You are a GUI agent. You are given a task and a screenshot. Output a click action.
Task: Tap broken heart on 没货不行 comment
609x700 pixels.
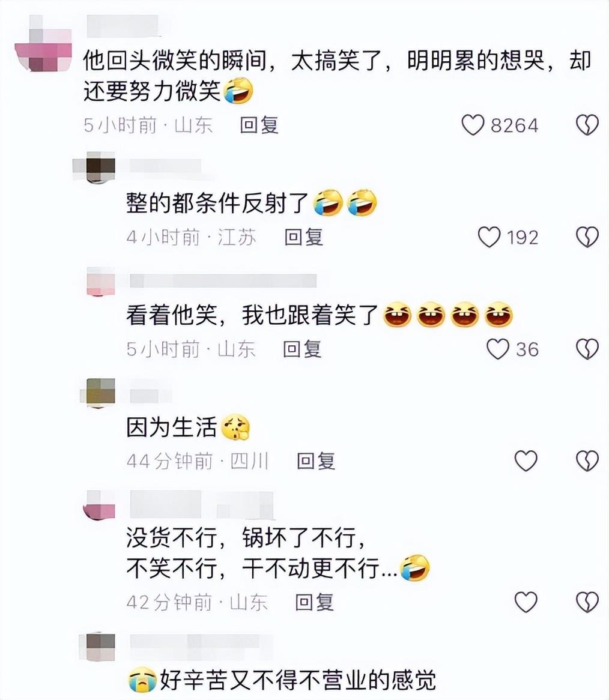(587, 602)
